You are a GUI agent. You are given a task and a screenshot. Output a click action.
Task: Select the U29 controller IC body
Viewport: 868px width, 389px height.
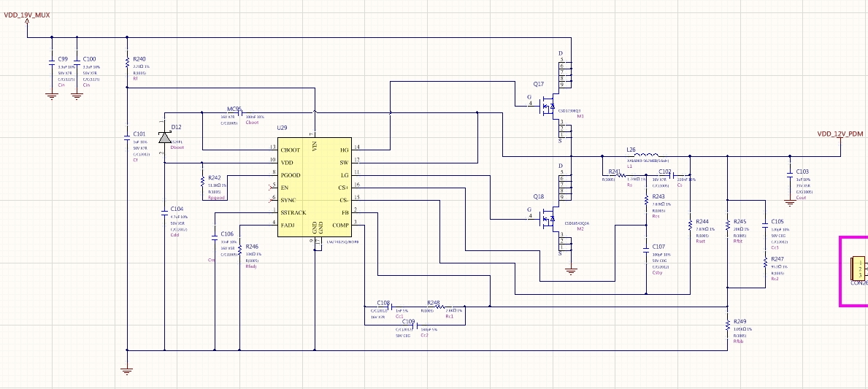pos(314,188)
